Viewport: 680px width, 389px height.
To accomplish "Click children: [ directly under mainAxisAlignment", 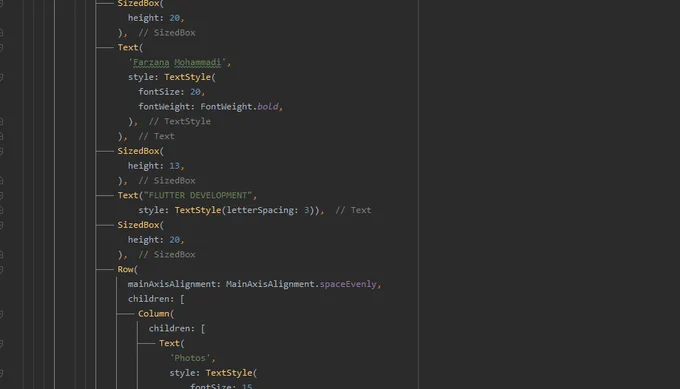I will pos(156,299).
